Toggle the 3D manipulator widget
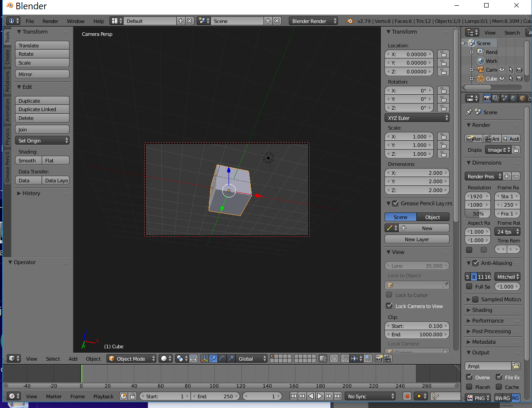This screenshot has width=532, height=408. (205, 358)
